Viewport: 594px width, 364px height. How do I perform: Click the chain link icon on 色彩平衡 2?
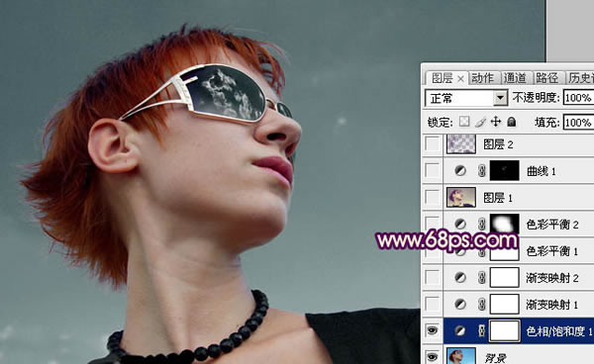(481, 224)
